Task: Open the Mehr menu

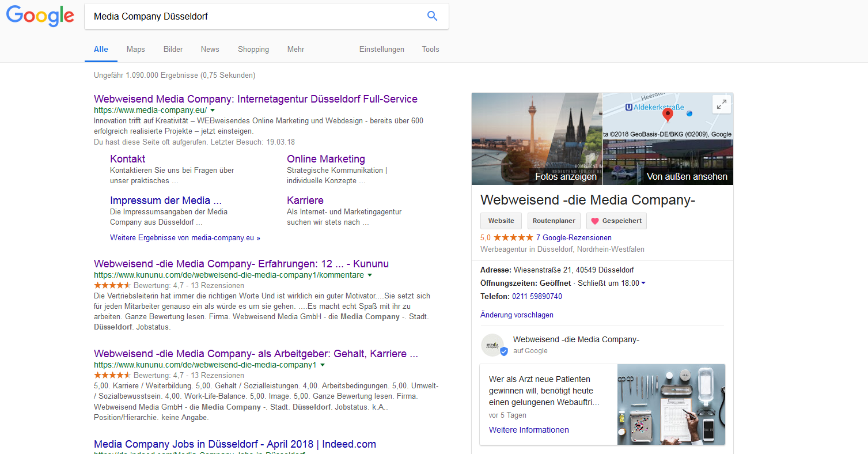Action: (295, 49)
